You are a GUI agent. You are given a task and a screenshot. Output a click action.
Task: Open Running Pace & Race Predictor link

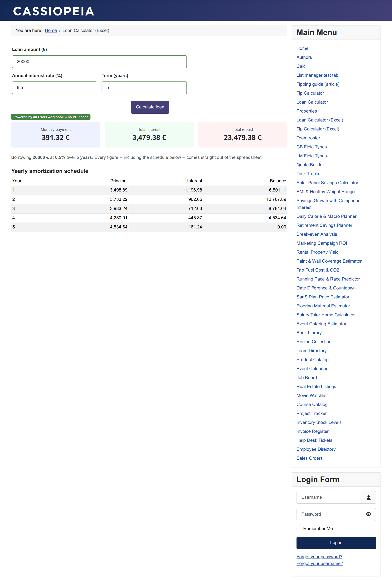328,279
